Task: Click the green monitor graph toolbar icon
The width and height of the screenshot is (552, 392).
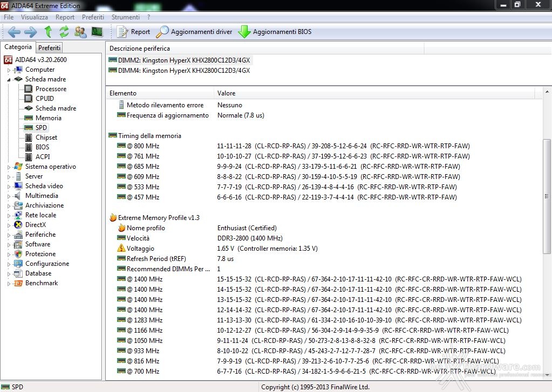Action: pos(97,32)
